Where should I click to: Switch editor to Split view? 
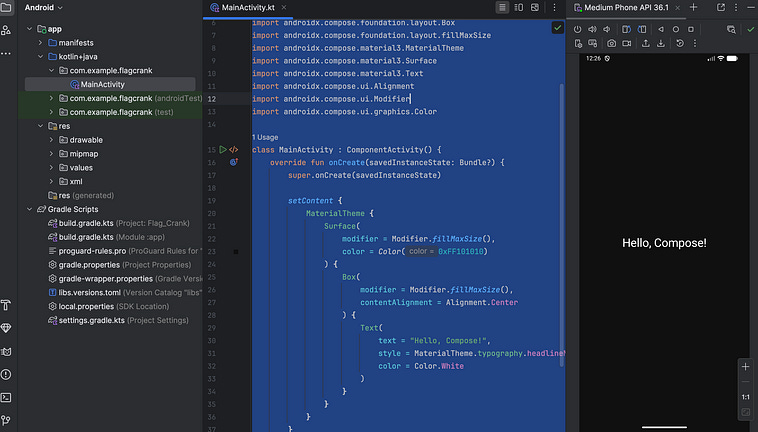(519, 7)
